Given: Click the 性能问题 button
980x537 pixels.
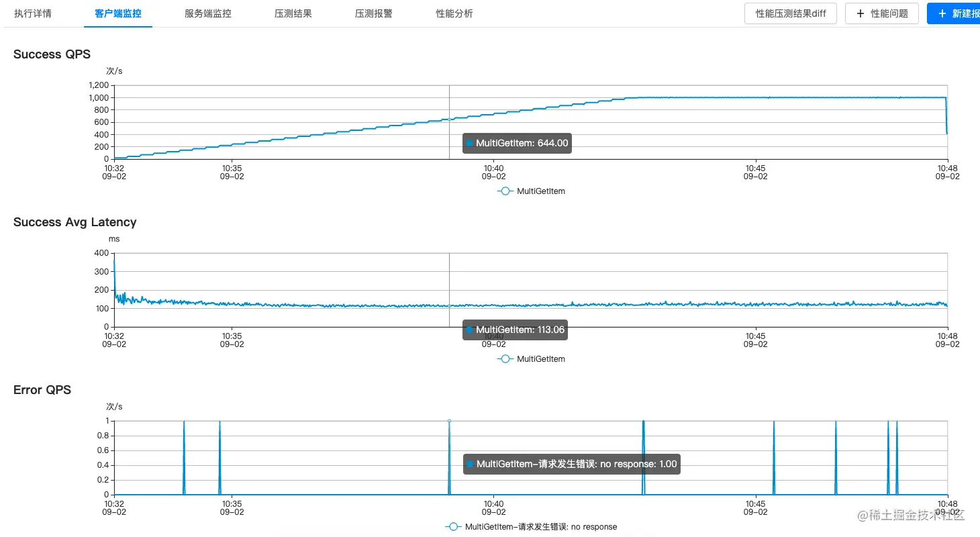Looking at the screenshot, I should [882, 13].
